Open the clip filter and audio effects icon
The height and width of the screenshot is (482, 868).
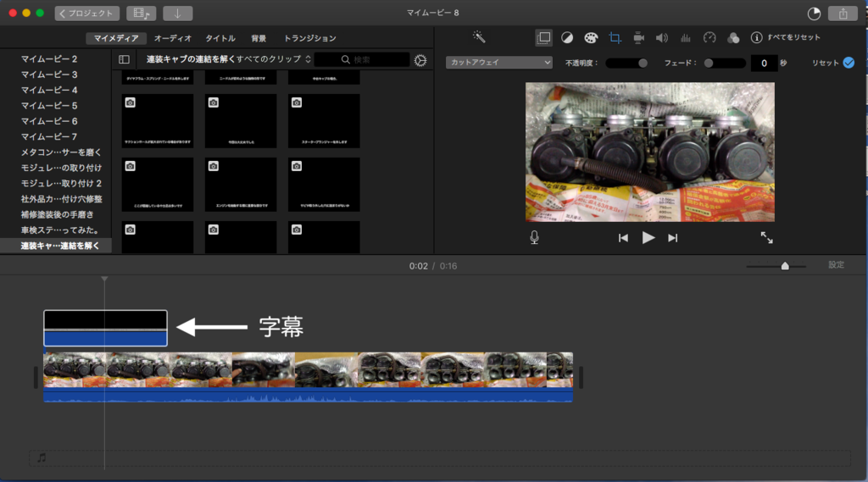[733, 37]
